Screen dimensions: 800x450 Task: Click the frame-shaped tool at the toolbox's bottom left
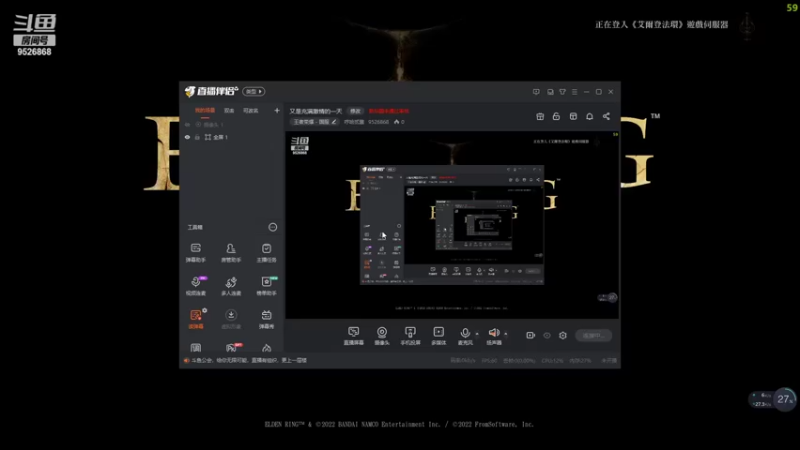pyautogui.click(x=195, y=348)
